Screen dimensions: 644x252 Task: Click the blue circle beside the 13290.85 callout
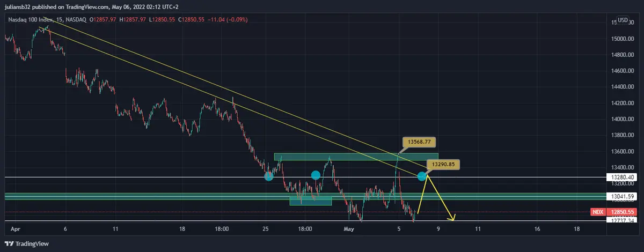point(422,175)
